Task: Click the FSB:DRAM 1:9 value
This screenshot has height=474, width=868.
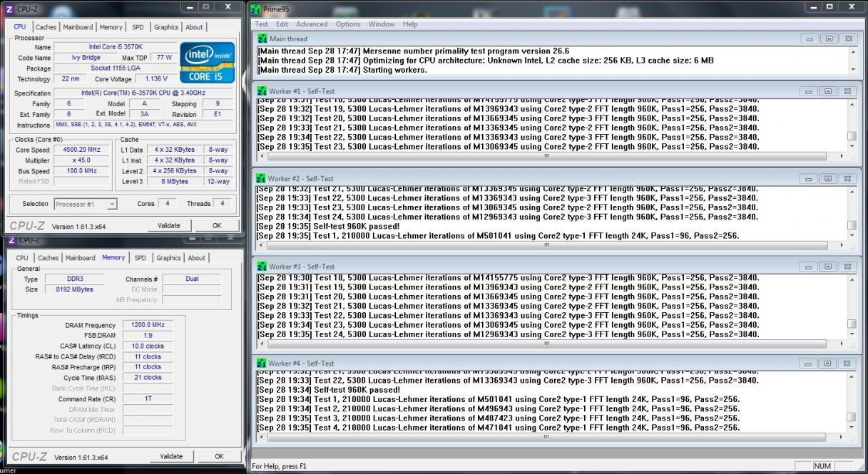Action: coord(148,336)
